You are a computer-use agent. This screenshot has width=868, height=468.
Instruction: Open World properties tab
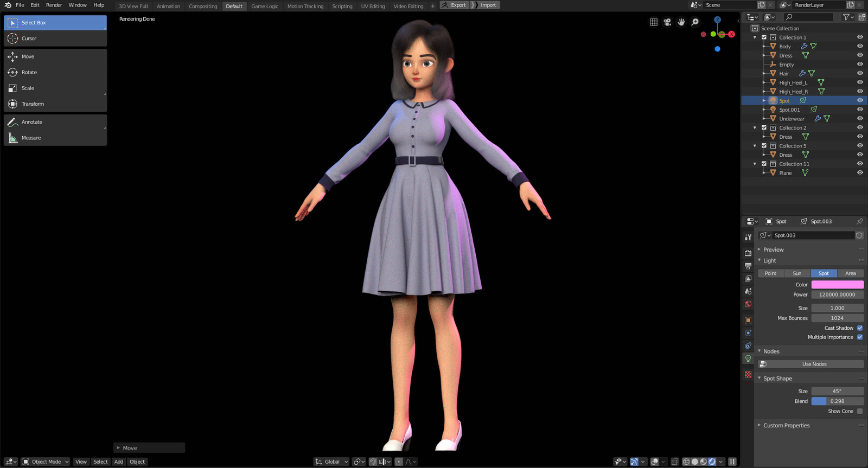[748, 304]
